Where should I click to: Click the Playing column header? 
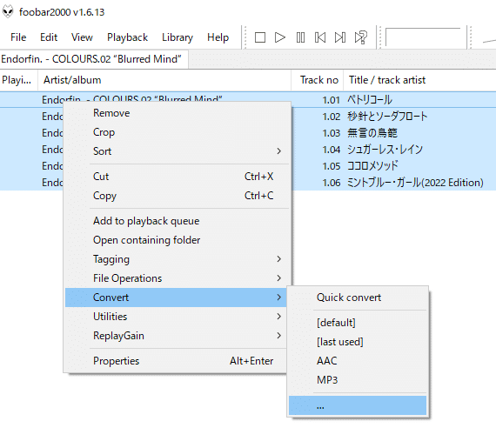click(18, 80)
